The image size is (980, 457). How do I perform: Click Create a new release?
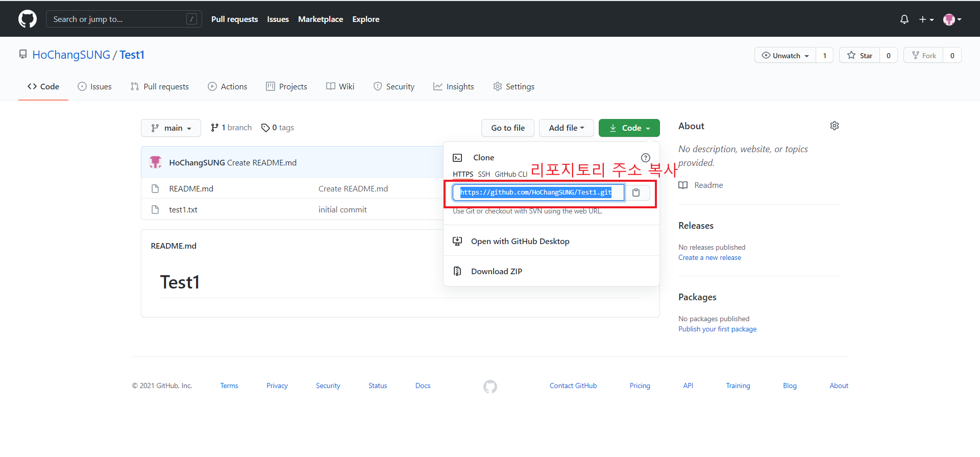tap(709, 257)
